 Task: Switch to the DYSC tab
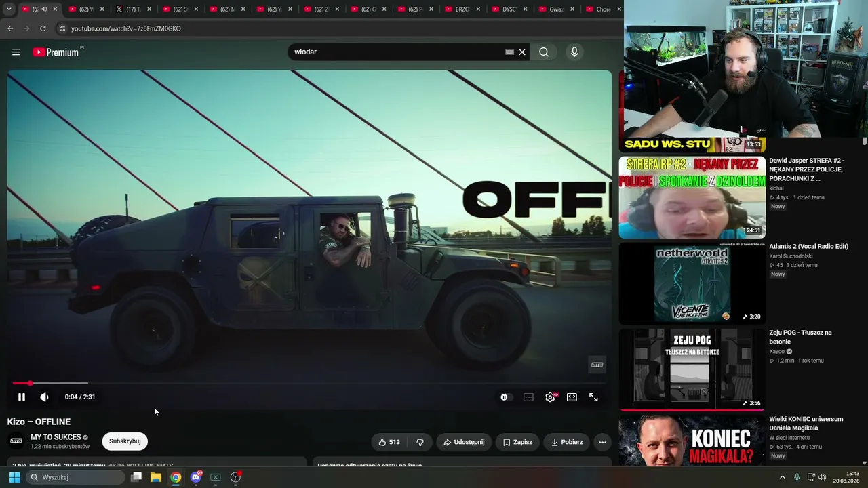pyautogui.click(x=509, y=9)
